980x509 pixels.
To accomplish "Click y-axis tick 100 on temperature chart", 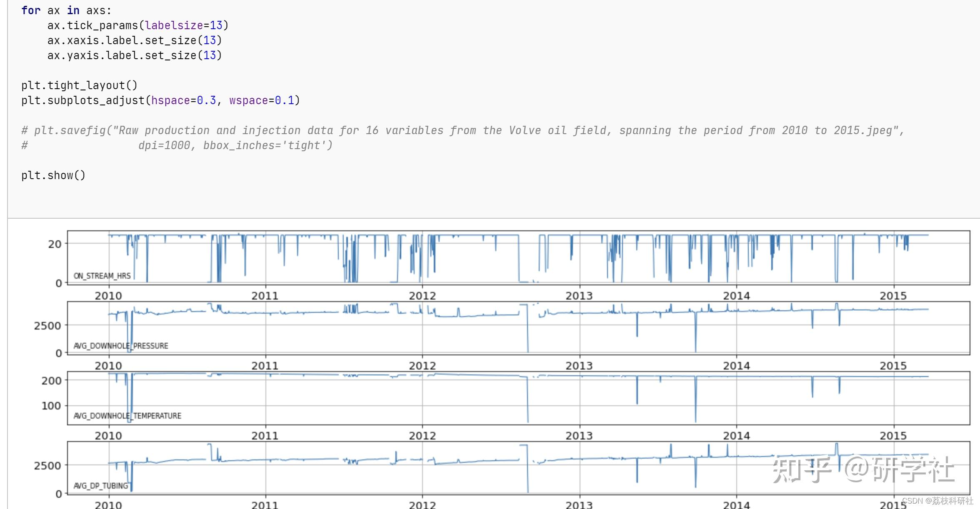I will click(x=51, y=406).
